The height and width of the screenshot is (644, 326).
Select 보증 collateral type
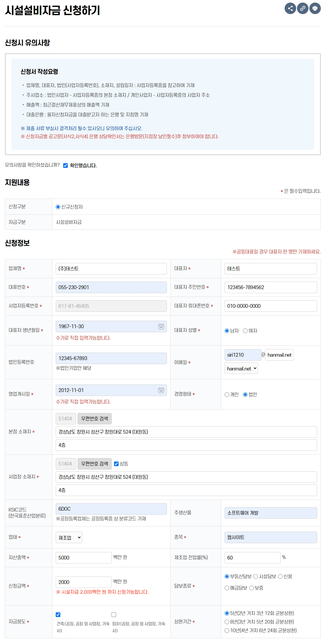[252, 588]
